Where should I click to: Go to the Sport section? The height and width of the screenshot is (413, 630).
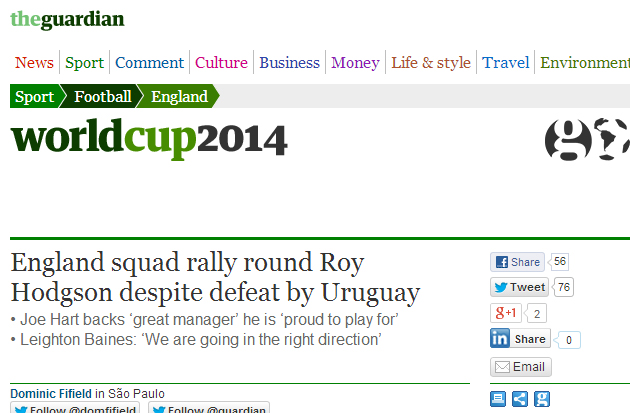84,63
